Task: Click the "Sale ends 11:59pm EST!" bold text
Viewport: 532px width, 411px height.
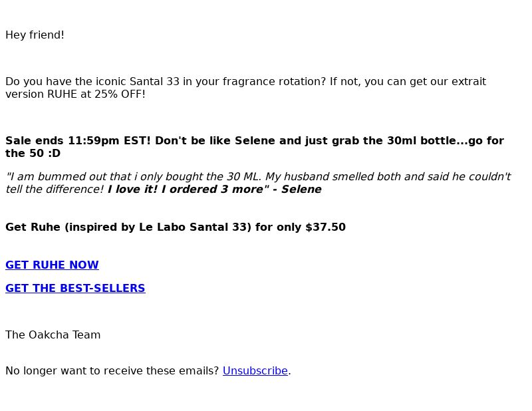Action: 78,140
